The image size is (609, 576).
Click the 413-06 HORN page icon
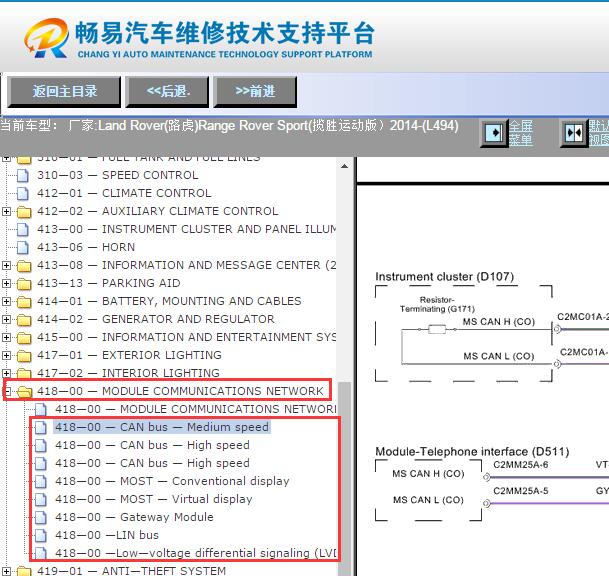coord(23,247)
